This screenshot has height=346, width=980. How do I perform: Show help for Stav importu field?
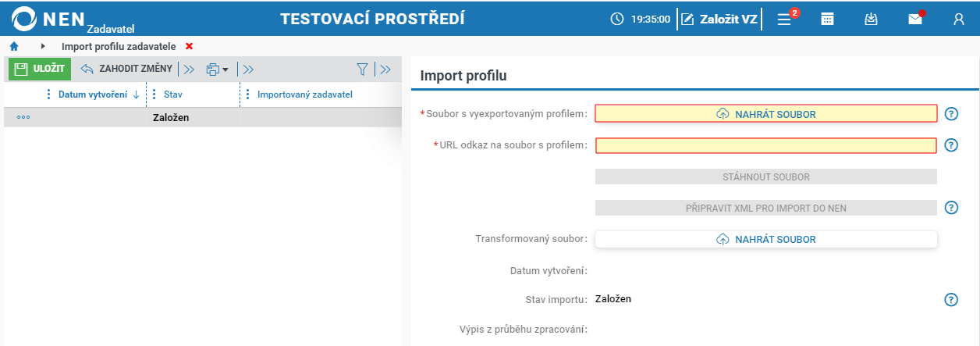coord(950,300)
